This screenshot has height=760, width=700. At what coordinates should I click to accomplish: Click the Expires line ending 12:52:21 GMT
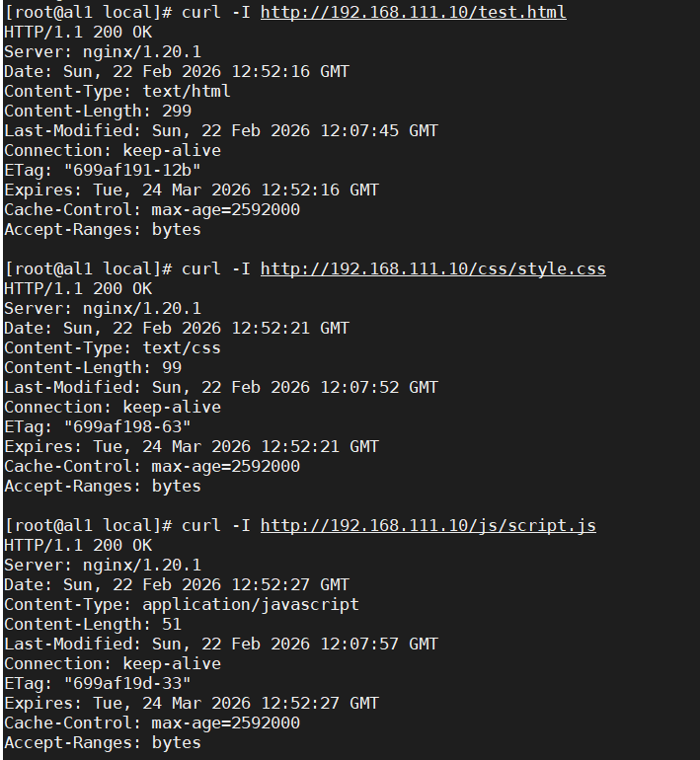192,446
